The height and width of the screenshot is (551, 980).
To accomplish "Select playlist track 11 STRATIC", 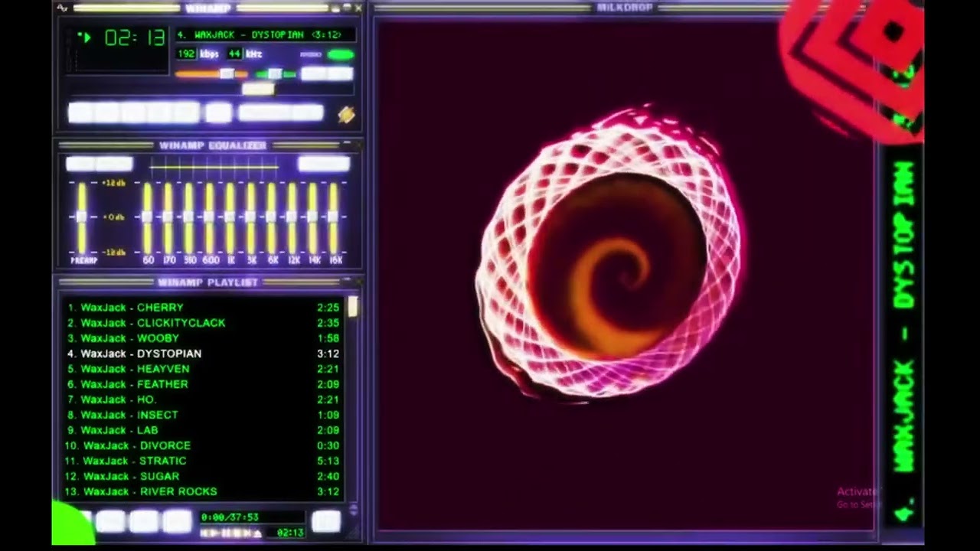I will coord(203,461).
